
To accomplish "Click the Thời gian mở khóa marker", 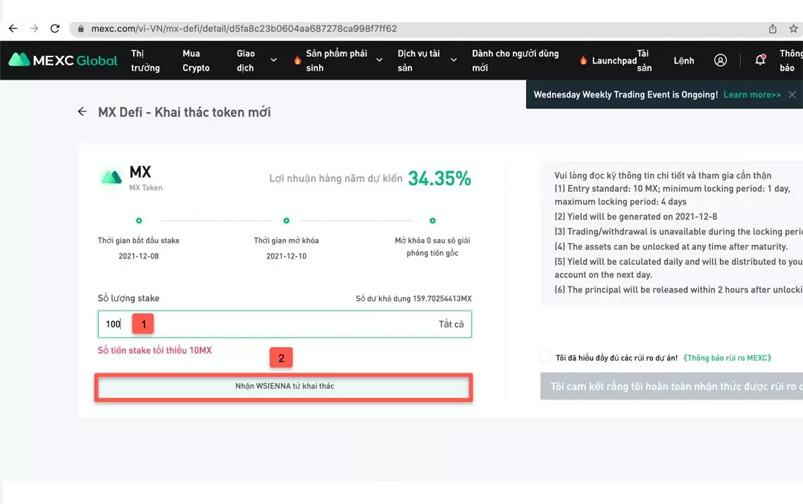I will [286, 221].
